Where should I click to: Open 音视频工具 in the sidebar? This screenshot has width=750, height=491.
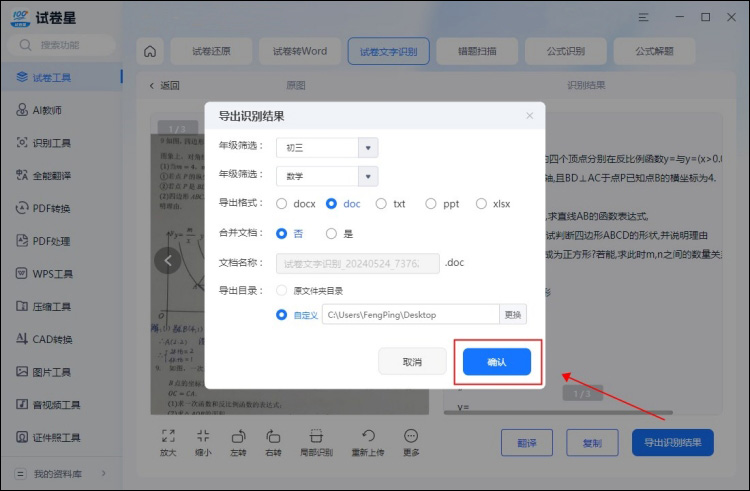click(61, 404)
